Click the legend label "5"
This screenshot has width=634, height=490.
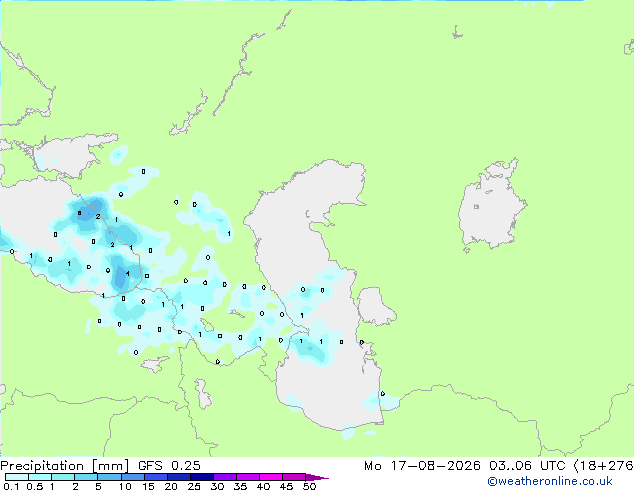point(98,486)
